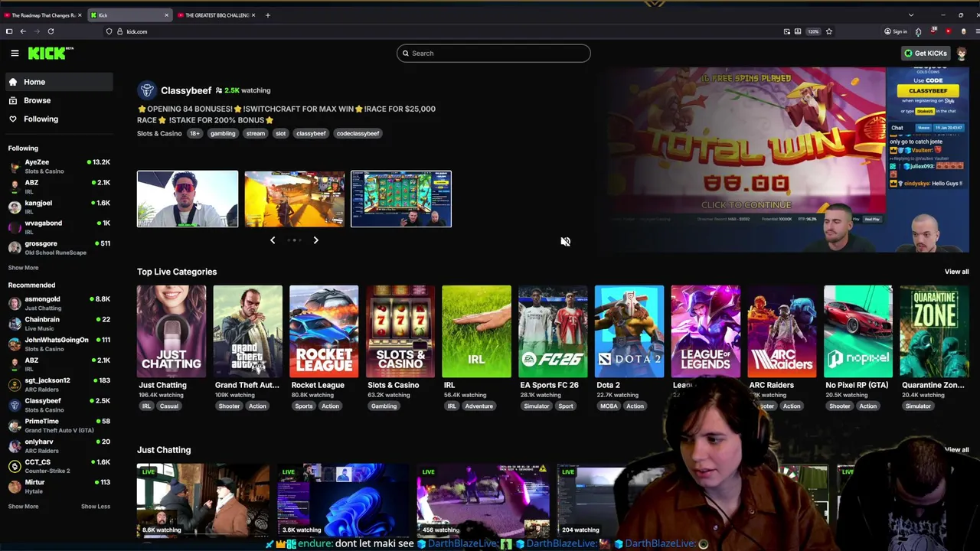
Task: Open the browser tab list dropdown
Action: tap(910, 15)
